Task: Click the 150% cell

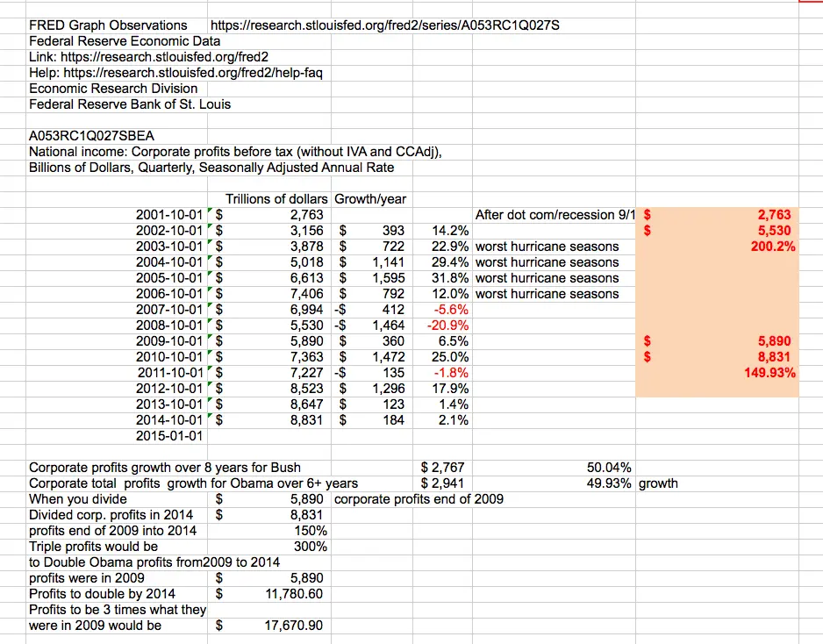Action: coord(311,531)
